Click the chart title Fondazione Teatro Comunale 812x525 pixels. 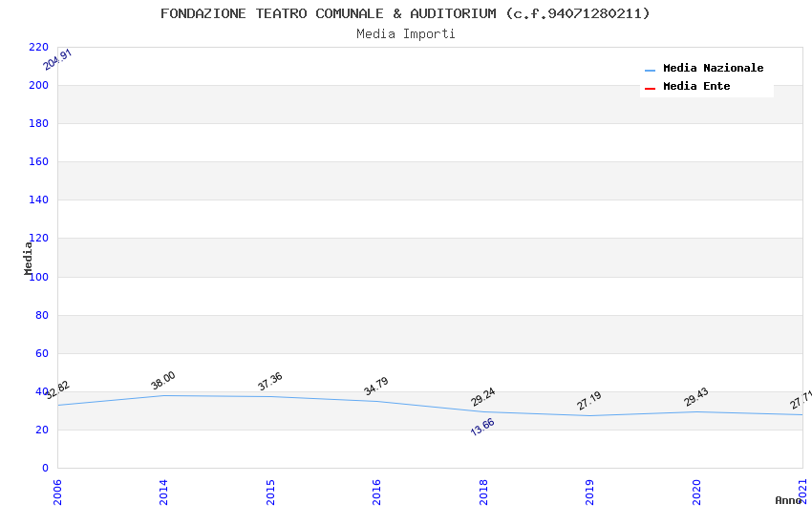pyautogui.click(x=405, y=13)
